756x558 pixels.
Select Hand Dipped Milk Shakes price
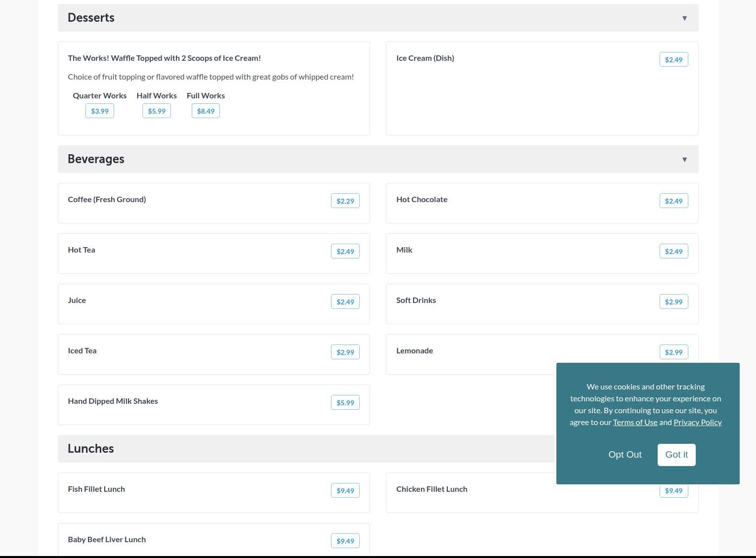[345, 403]
